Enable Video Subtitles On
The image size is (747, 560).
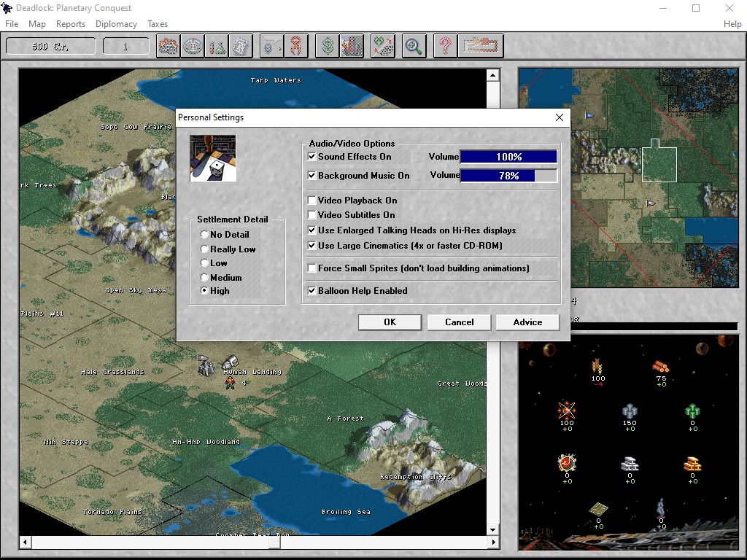(x=312, y=215)
